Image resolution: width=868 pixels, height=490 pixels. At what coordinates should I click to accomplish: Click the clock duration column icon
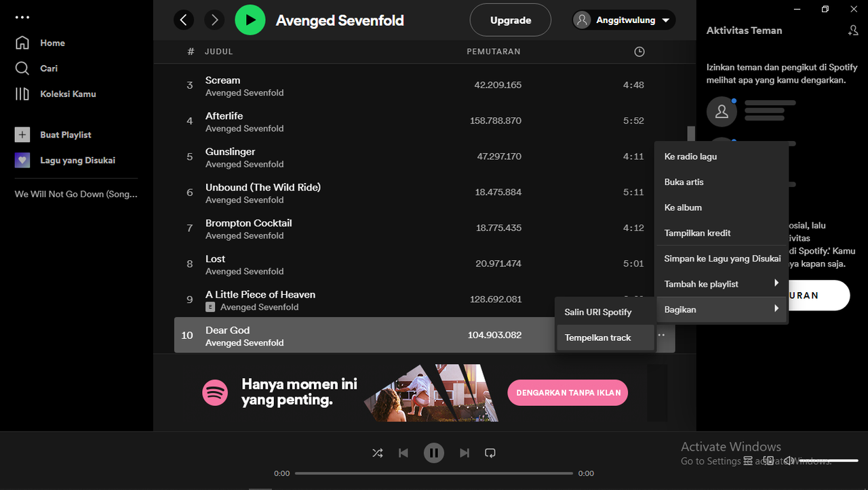coord(639,52)
